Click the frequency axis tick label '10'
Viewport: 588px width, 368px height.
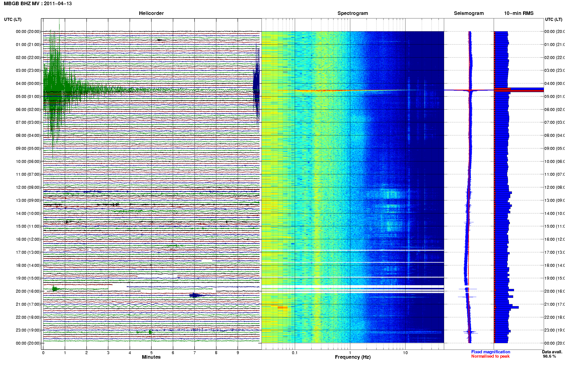405,353
